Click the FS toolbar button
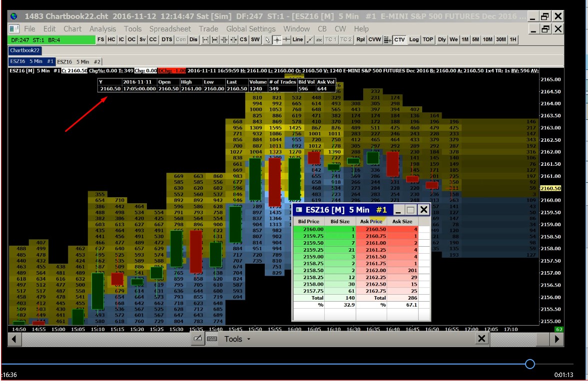 [x=100, y=40]
